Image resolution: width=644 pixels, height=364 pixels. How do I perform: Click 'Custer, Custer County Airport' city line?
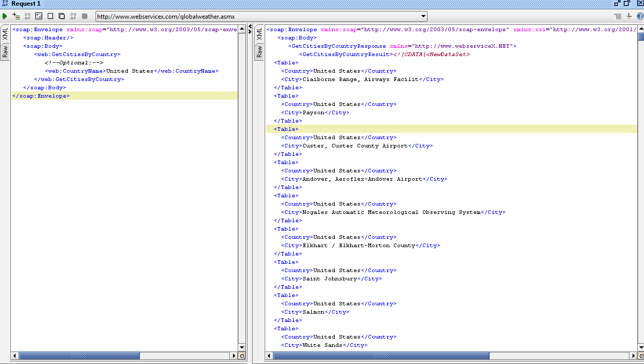click(x=357, y=146)
